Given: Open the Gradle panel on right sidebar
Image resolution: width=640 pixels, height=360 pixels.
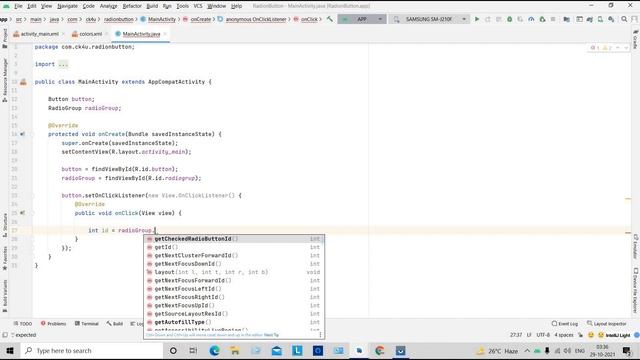Looking at the screenshot, I should click(x=636, y=39).
